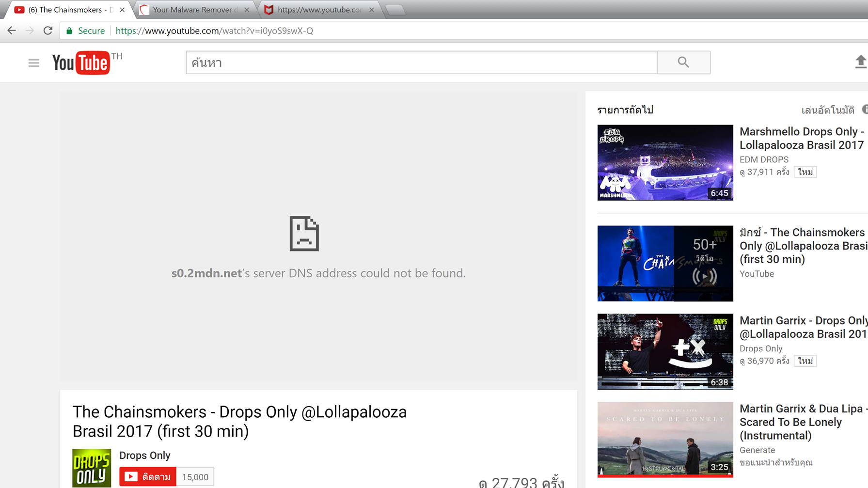Click the Generate channel name
This screenshot has width=868, height=488.
click(757, 450)
